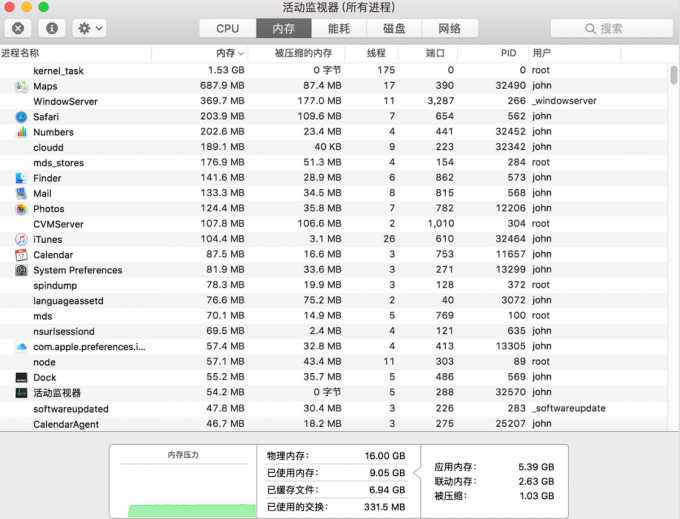
Task: Select the Photos flower icon
Action: click(21, 209)
